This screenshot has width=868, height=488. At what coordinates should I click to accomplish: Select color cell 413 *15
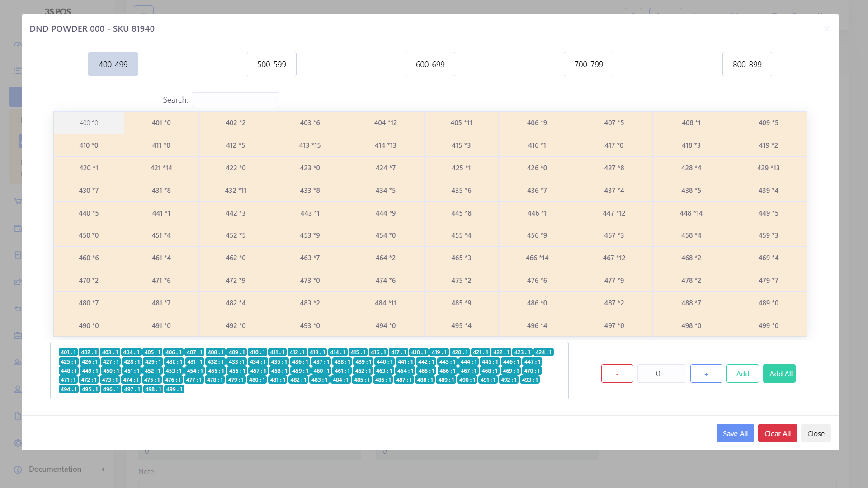[310, 145]
